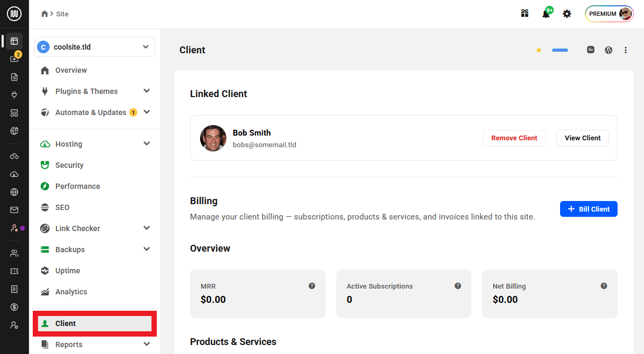Image resolution: width=644 pixels, height=354 pixels.
Task: Open the Uptime menu item
Action: [x=94, y=271]
